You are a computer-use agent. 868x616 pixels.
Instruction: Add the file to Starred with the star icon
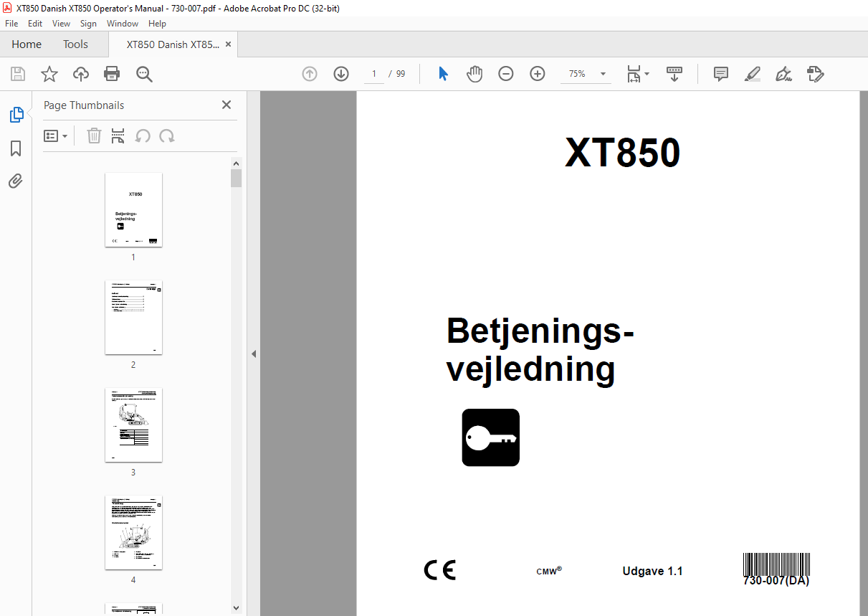(49, 74)
